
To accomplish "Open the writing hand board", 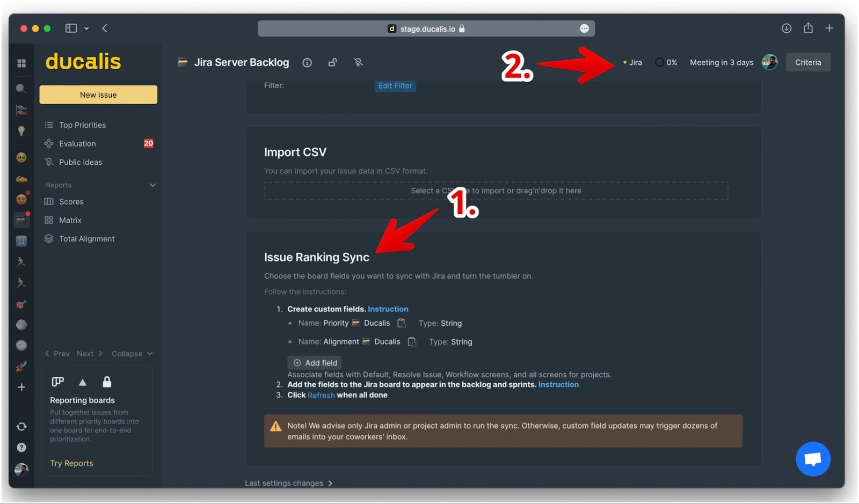I will [21, 179].
